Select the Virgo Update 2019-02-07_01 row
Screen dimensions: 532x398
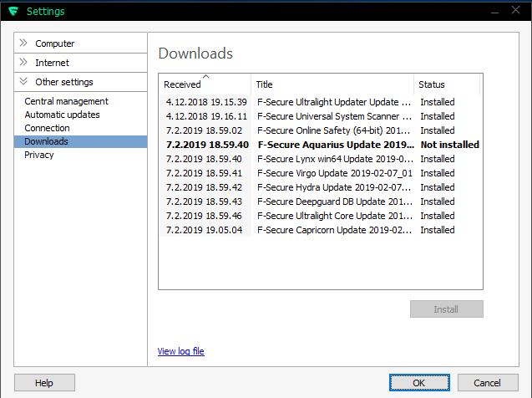point(321,174)
